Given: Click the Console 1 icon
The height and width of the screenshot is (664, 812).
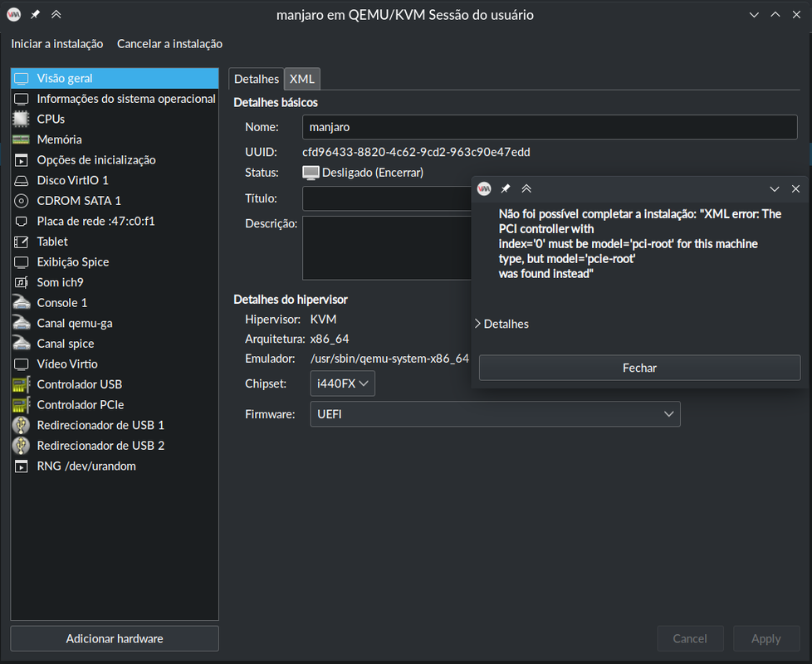Looking at the screenshot, I should click(22, 303).
